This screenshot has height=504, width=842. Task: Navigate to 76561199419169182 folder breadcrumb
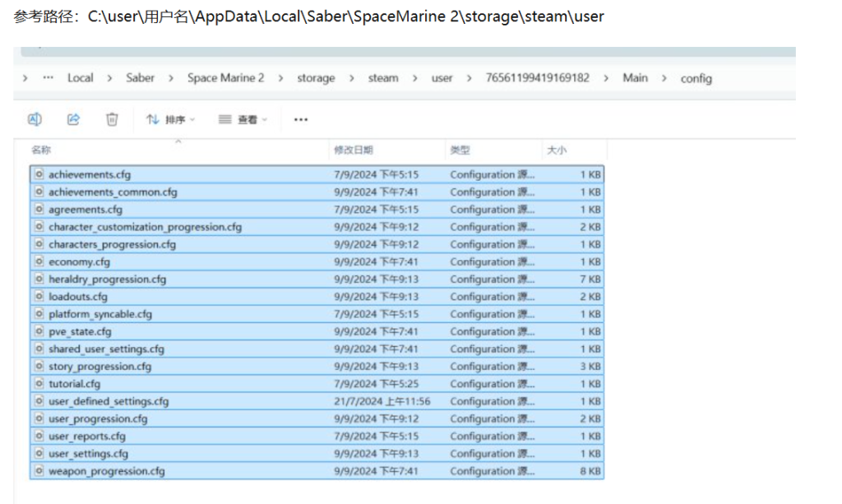[x=538, y=78]
